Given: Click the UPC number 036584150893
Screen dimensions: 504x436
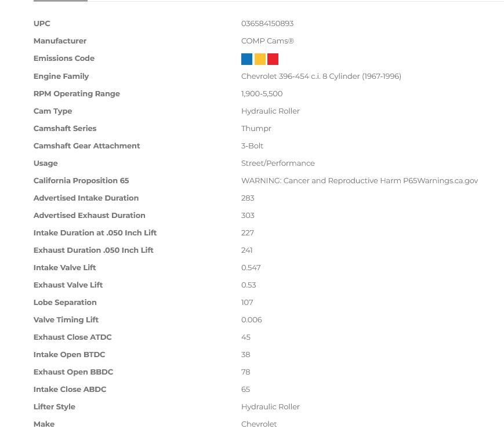Looking at the screenshot, I should point(267,24).
